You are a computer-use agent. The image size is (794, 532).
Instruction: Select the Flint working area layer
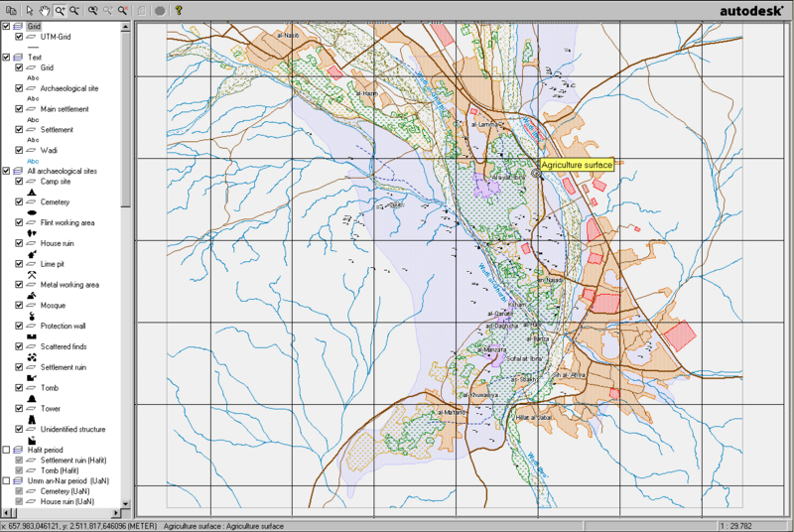pyautogui.click(x=67, y=222)
